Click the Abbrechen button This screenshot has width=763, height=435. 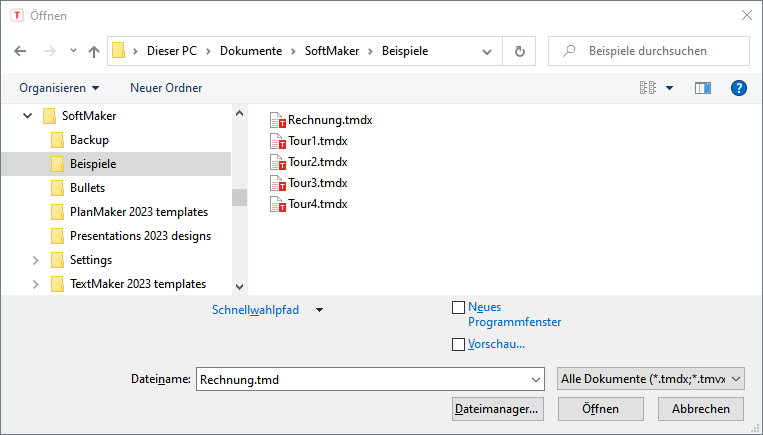701,409
